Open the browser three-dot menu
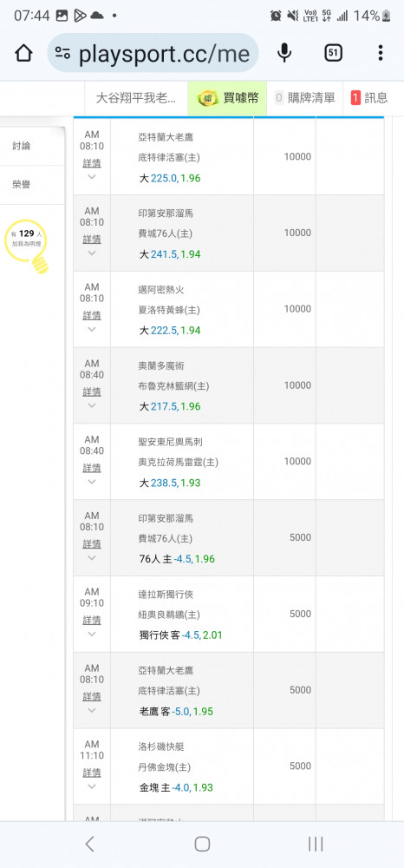The height and width of the screenshot is (868, 404). pos(381,53)
